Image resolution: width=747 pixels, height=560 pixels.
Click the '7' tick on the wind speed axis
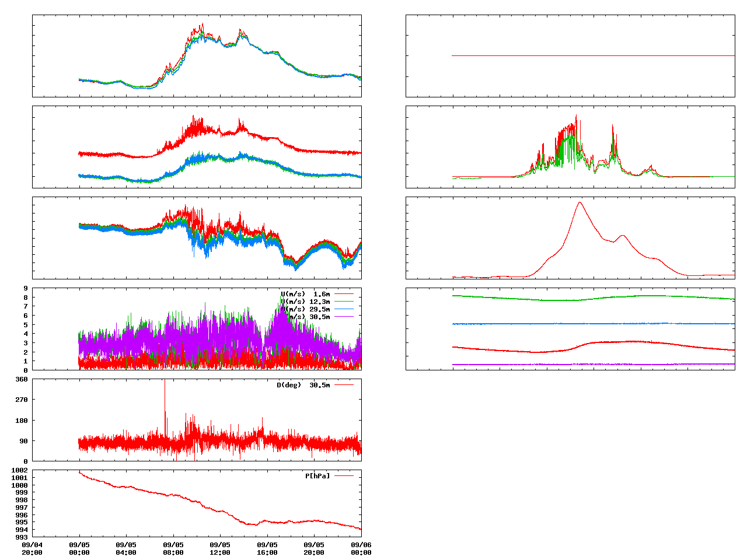click(26, 306)
